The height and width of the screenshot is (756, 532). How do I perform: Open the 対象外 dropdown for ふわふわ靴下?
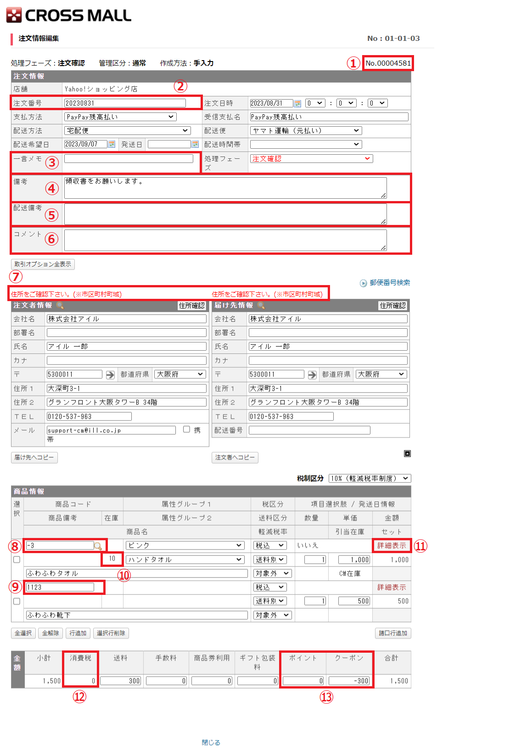[x=273, y=615]
